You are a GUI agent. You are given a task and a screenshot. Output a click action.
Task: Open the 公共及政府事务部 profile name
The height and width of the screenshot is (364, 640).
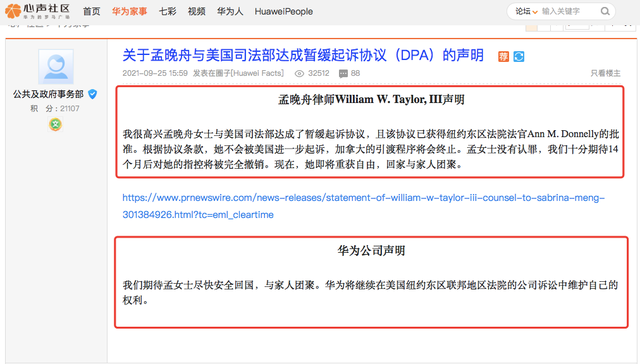[48, 94]
